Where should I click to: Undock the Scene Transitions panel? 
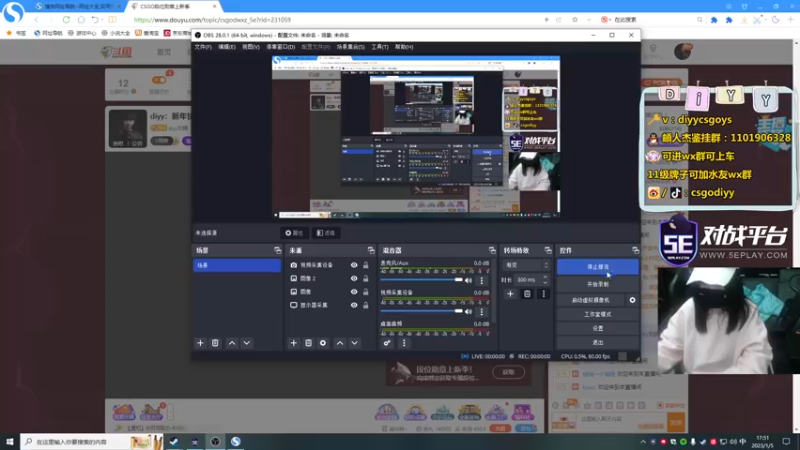(x=548, y=251)
